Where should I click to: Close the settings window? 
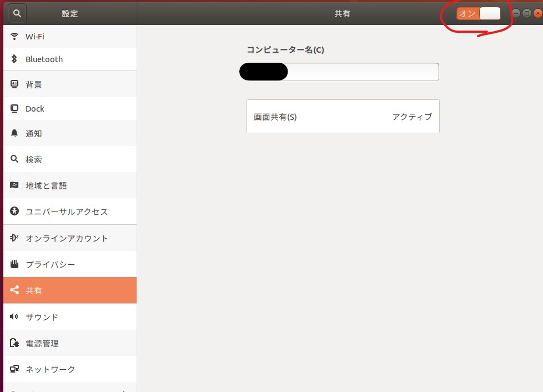(x=538, y=13)
